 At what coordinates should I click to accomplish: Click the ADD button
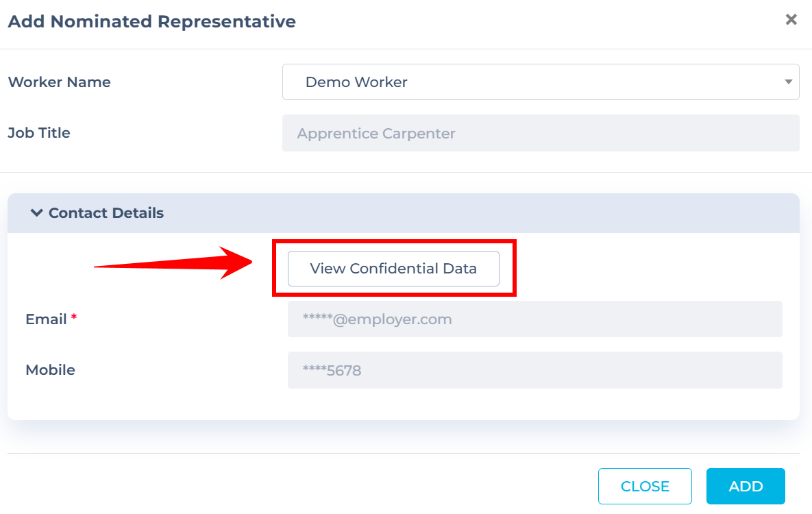[746, 486]
